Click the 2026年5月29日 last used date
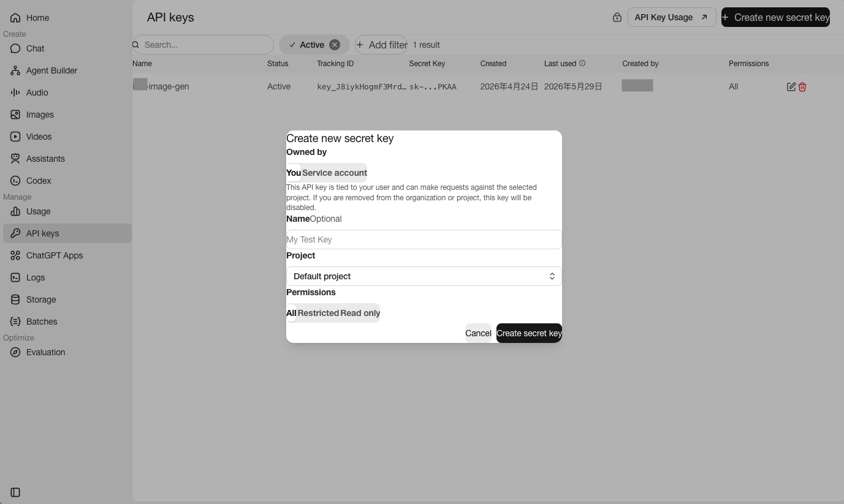Viewport: 844px width, 504px height. [573, 87]
